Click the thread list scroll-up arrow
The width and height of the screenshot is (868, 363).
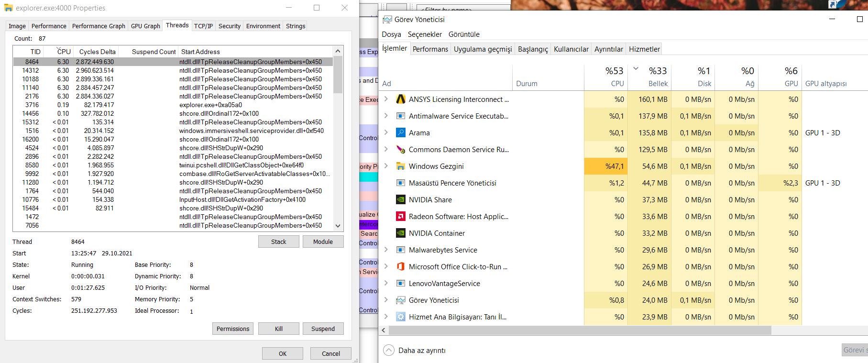[338, 51]
